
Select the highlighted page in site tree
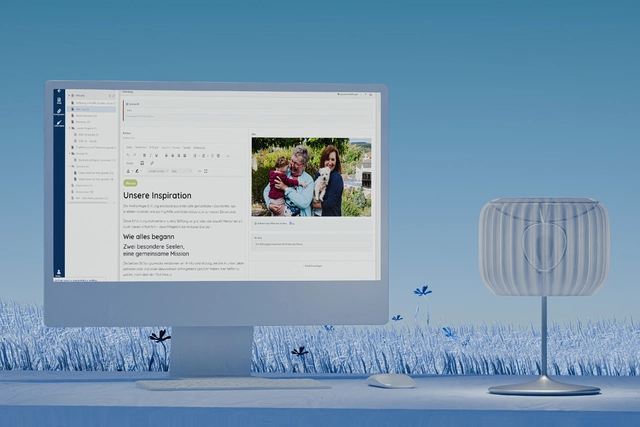click(x=92, y=109)
